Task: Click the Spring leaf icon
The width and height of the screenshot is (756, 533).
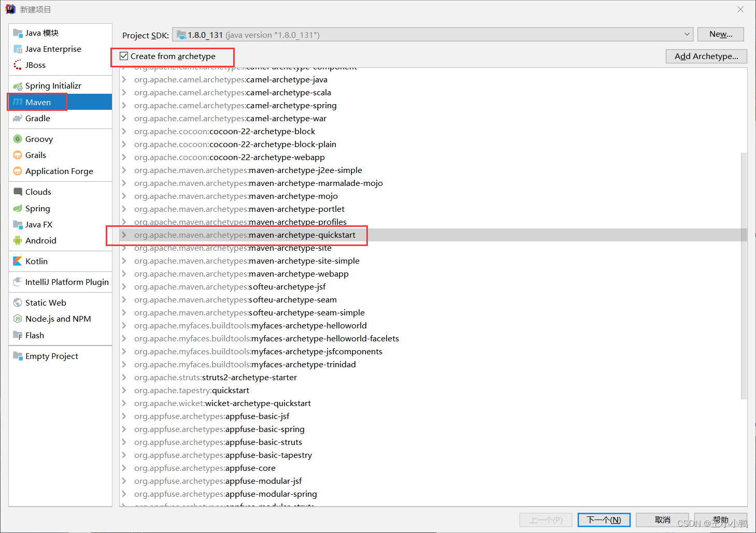Action: click(x=18, y=208)
